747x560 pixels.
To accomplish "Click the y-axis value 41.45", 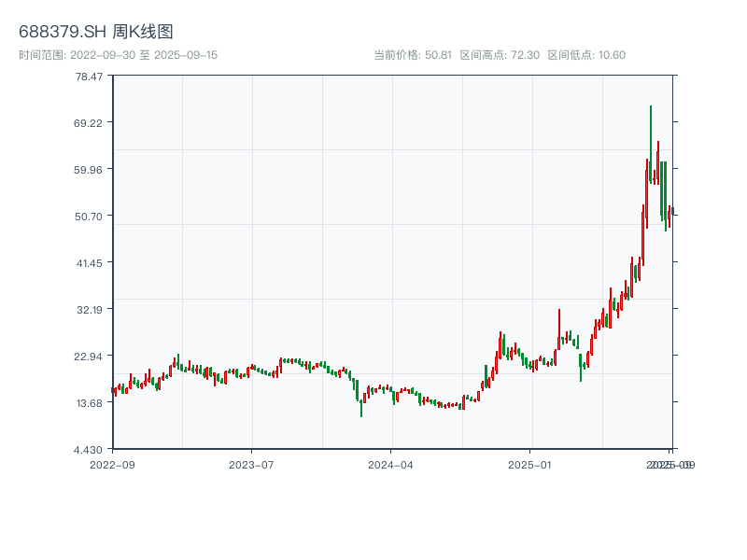I will [x=90, y=263].
